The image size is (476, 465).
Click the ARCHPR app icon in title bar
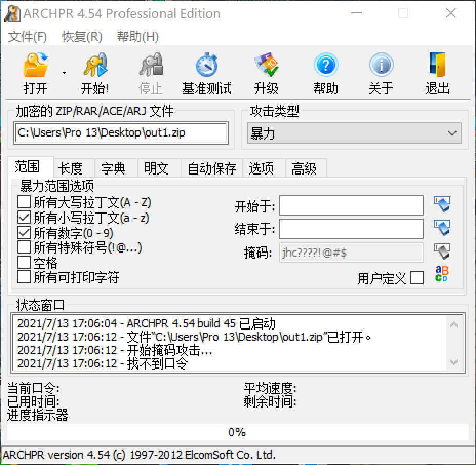point(12,14)
